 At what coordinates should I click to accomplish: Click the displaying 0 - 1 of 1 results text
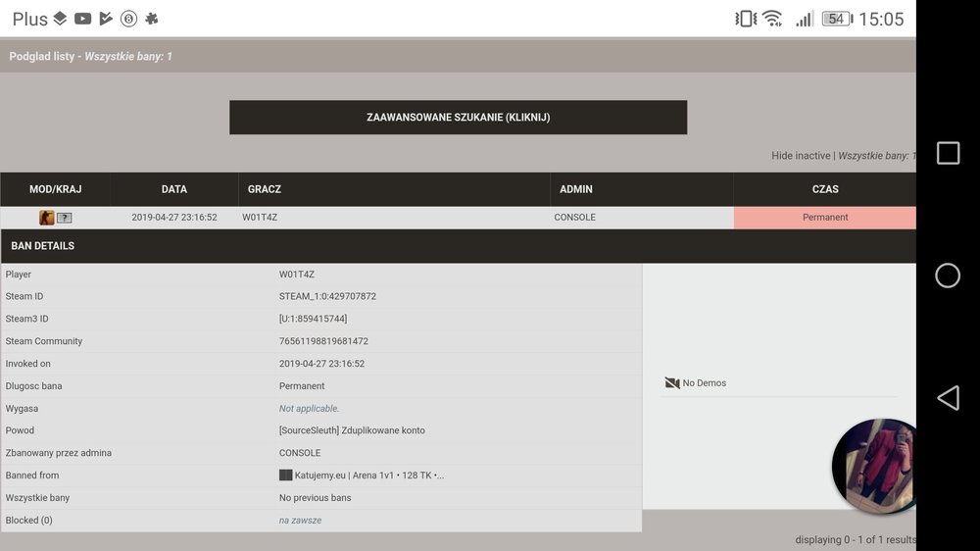pos(856,540)
